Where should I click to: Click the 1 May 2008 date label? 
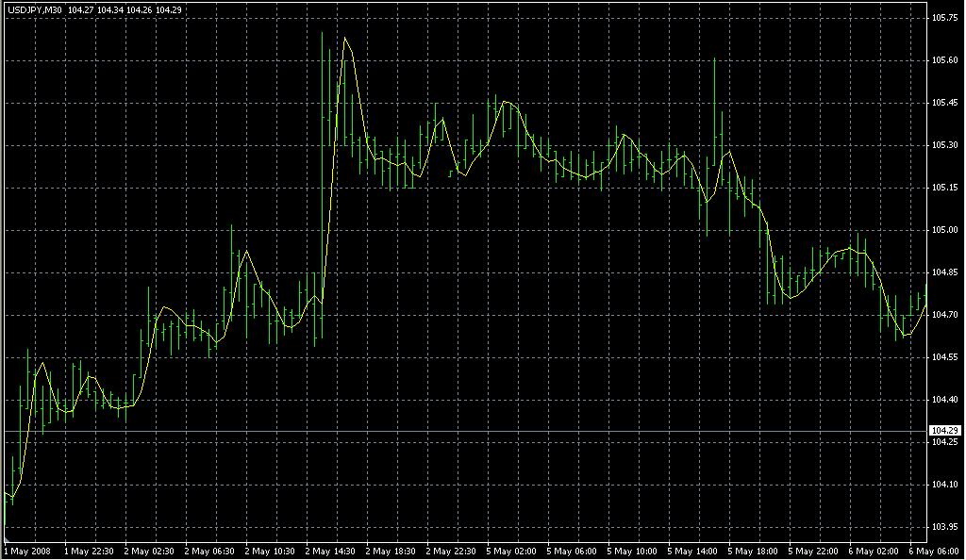tap(27, 551)
